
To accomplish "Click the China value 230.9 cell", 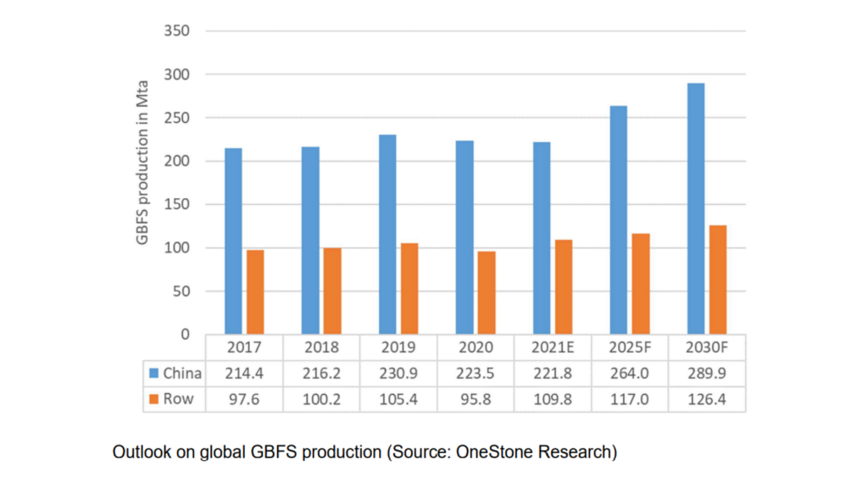I will (x=398, y=374).
